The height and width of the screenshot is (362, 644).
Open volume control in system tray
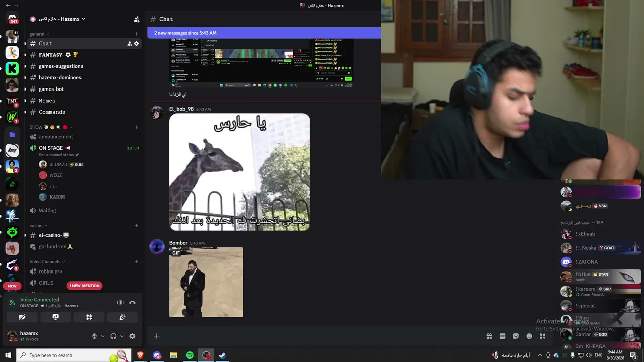pyautogui.click(x=589, y=355)
